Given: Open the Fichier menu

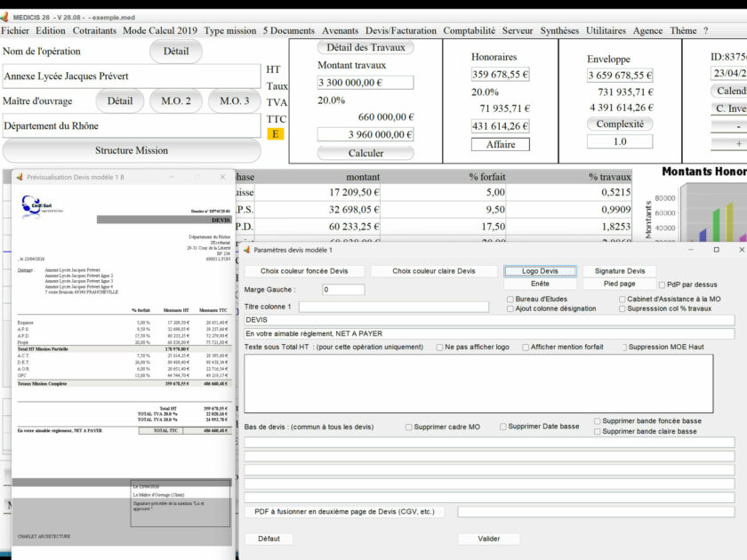Looking at the screenshot, I should click(x=15, y=30).
